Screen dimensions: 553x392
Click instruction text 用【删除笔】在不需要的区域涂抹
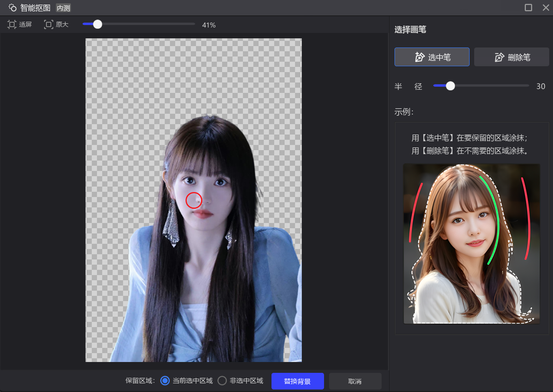[470, 151]
